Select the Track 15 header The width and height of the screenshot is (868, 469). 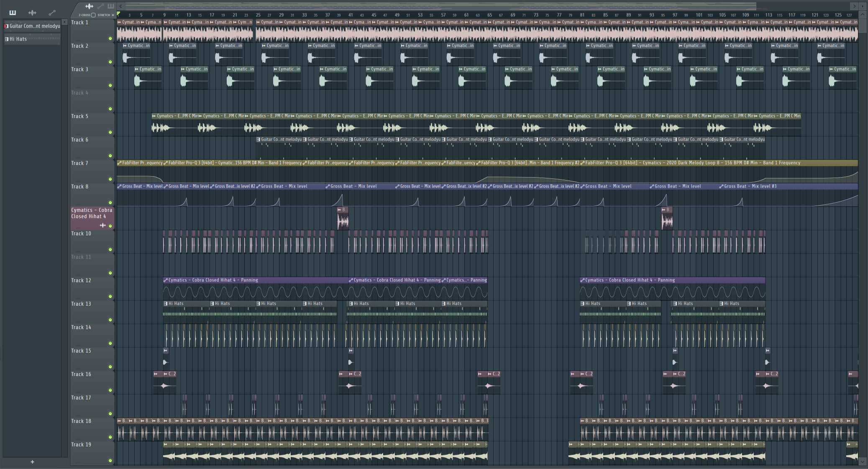click(x=92, y=359)
